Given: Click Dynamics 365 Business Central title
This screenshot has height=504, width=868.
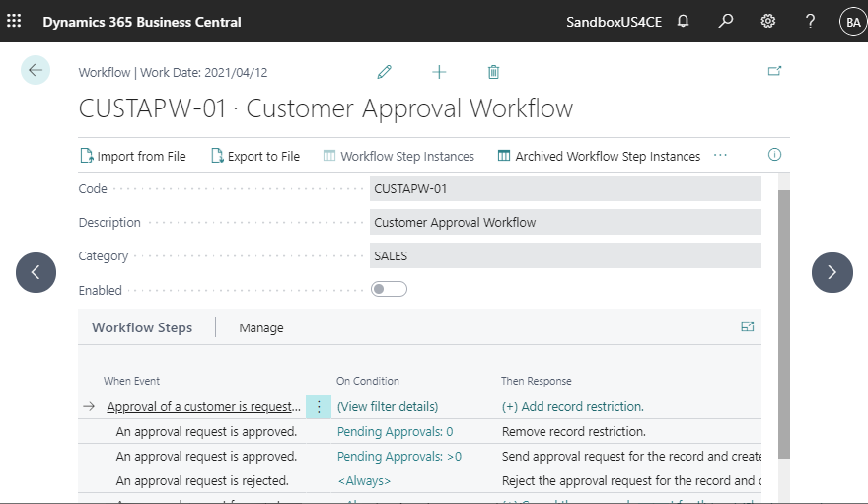Looking at the screenshot, I should pyautogui.click(x=142, y=22).
